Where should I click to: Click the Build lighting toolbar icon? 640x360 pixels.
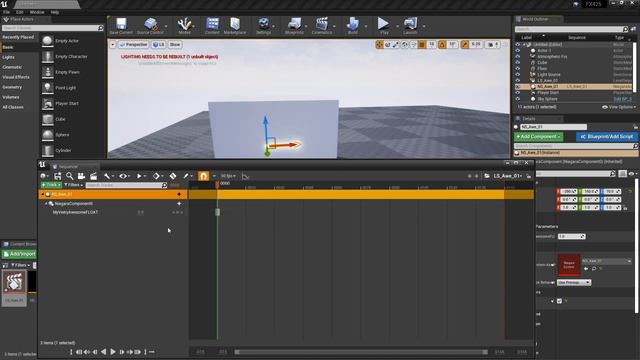(353, 24)
